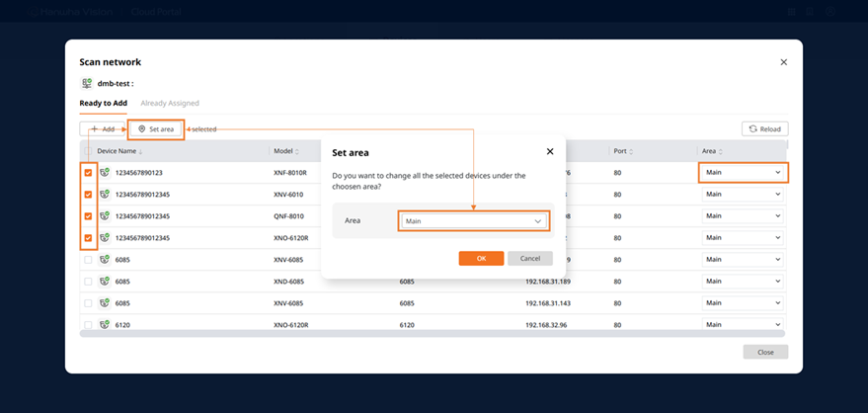Viewport: 868px width, 413px height.
Task: Toggle the select-all checkbox in table header
Action: pos(88,151)
